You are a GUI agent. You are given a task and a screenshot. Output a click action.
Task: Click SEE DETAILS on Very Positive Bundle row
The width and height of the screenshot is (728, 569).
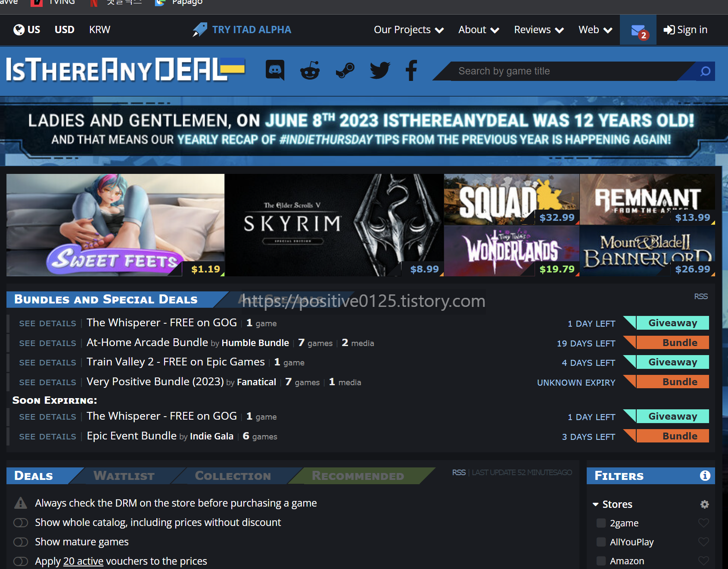[x=47, y=382]
